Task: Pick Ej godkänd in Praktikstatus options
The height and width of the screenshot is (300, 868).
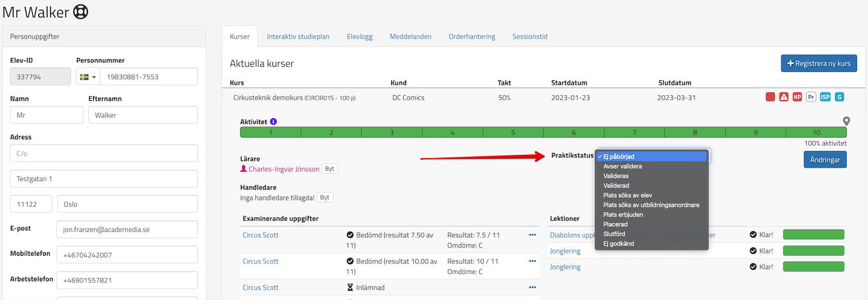Action: pos(619,243)
